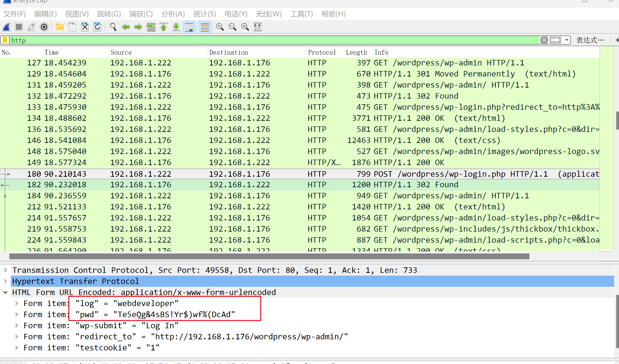Click the resize columns icon
This screenshot has width=619, height=364.
(x=258, y=27)
